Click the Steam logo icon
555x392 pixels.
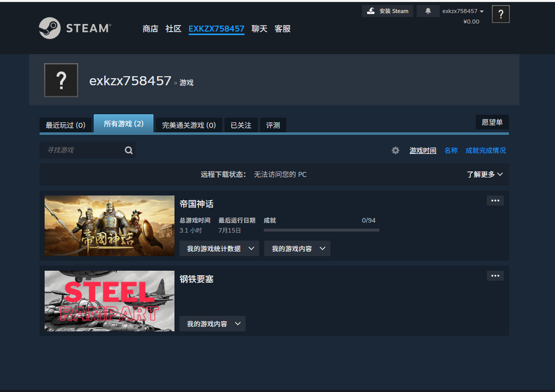(50, 28)
